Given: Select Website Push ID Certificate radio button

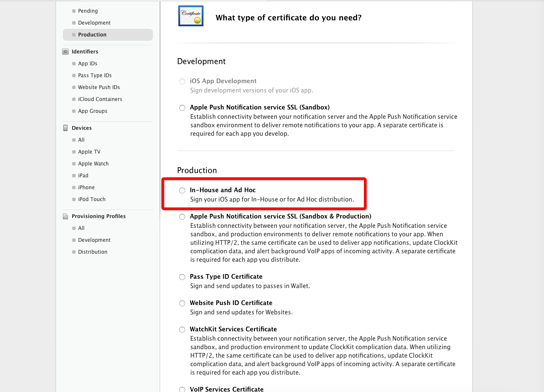Looking at the screenshot, I should point(182,303).
